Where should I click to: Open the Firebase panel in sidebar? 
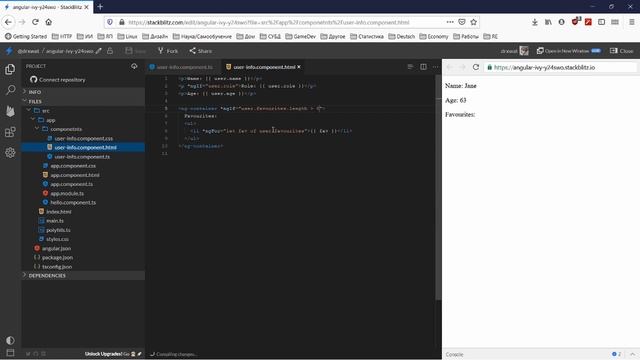(10, 111)
